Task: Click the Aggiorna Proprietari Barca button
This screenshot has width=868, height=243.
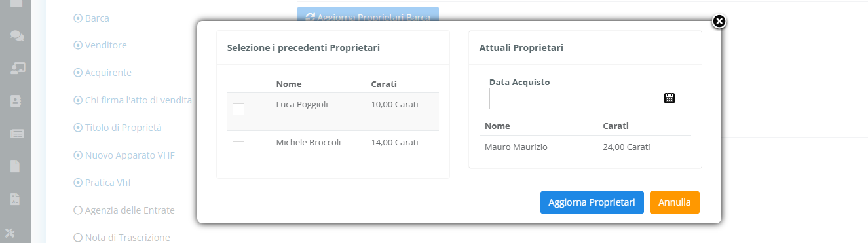Action: pyautogui.click(x=368, y=16)
